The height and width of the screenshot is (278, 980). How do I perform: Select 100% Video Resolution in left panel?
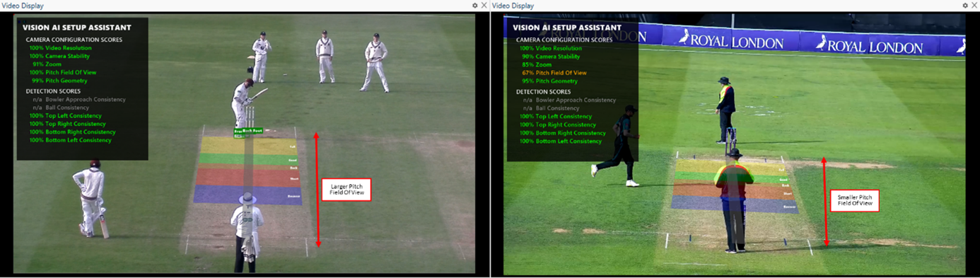click(61, 48)
